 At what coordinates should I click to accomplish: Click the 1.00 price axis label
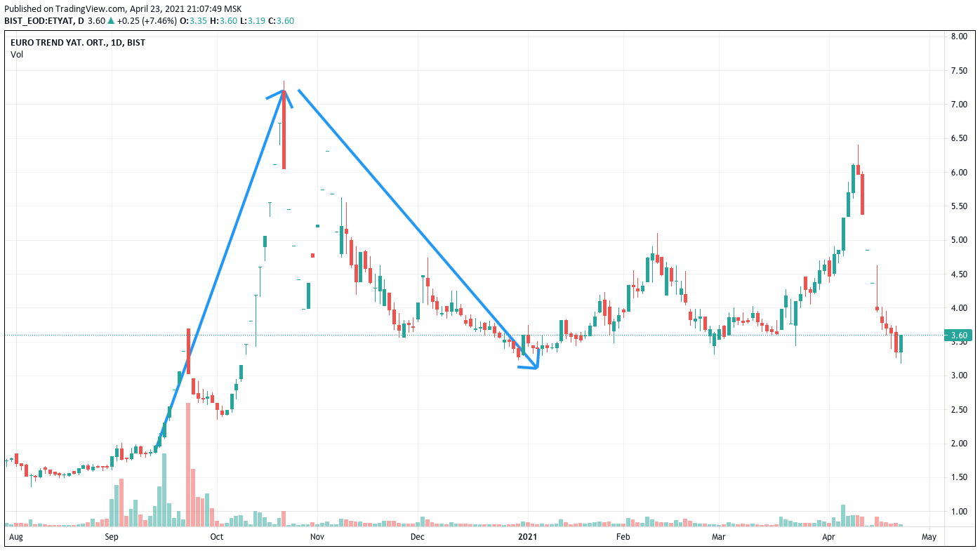959,512
